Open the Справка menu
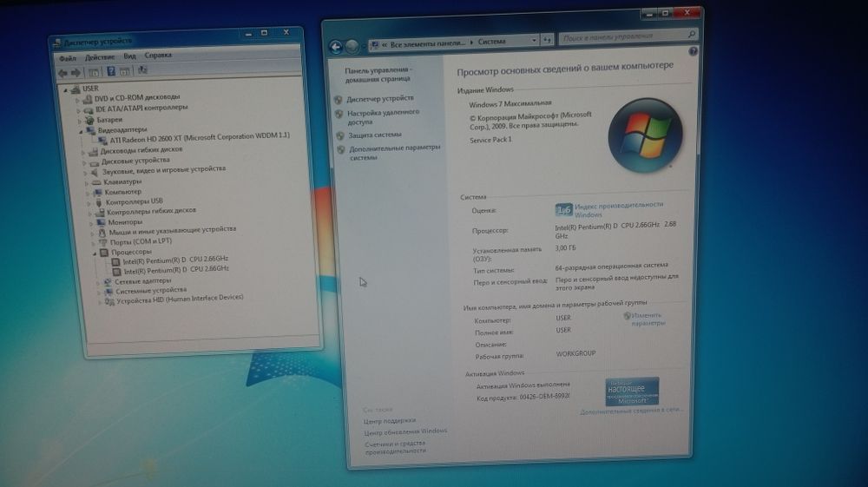Screen dimensions: 868x487 tap(158, 56)
